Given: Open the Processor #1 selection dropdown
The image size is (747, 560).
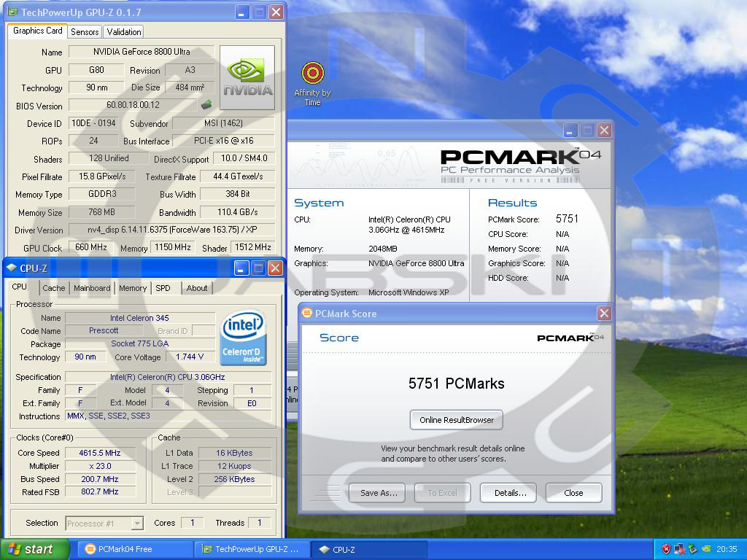Looking at the screenshot, I should click(x=104, y=524).
